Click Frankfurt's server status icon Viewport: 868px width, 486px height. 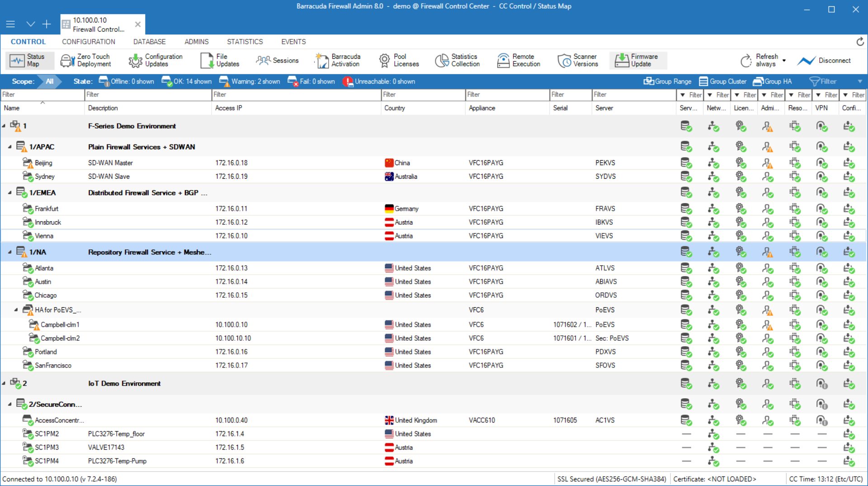coord(686,209)
